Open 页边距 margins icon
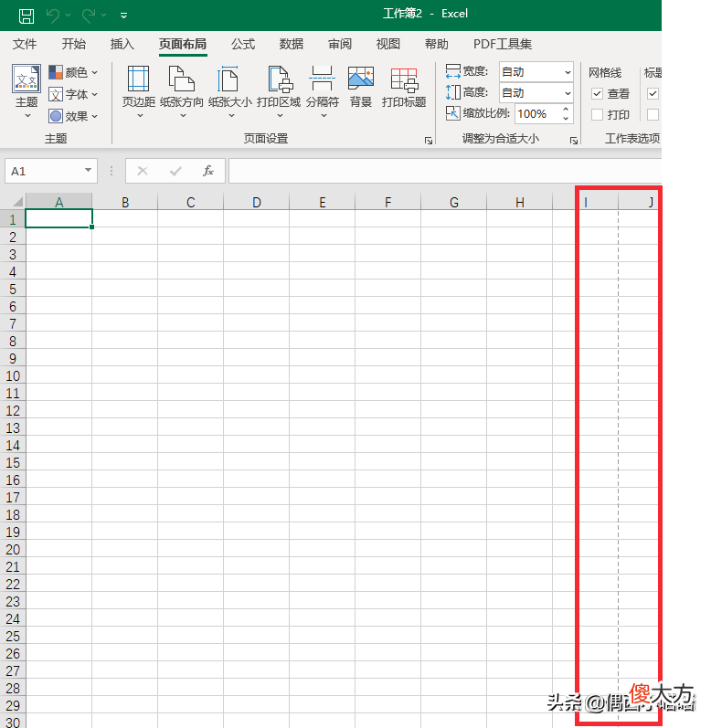 click(138, 79)
